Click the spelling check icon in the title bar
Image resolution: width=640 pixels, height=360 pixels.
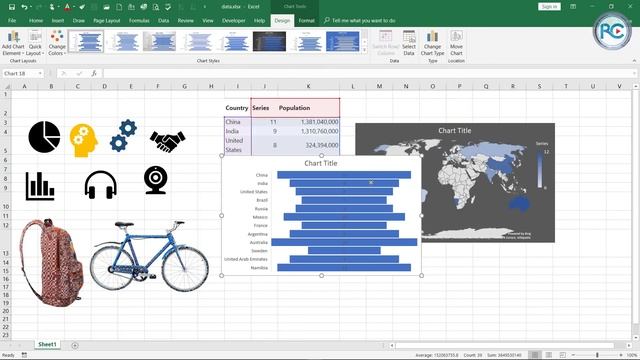coord(168,7)
